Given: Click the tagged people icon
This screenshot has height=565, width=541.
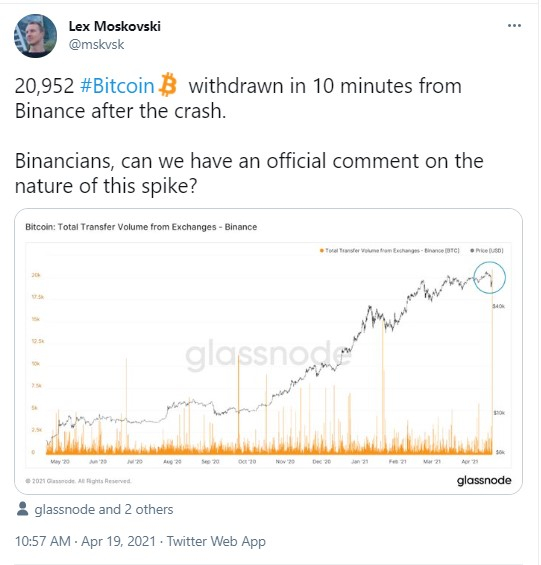Looking at the screenshot, I should (x=22, y=509).
